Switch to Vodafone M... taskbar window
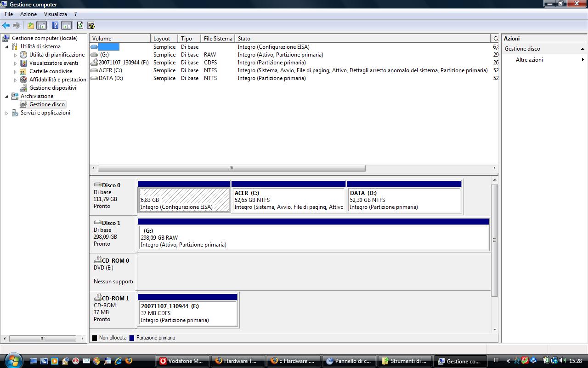Viewport: 588px width, 368px height. click(x=182, y=361)
